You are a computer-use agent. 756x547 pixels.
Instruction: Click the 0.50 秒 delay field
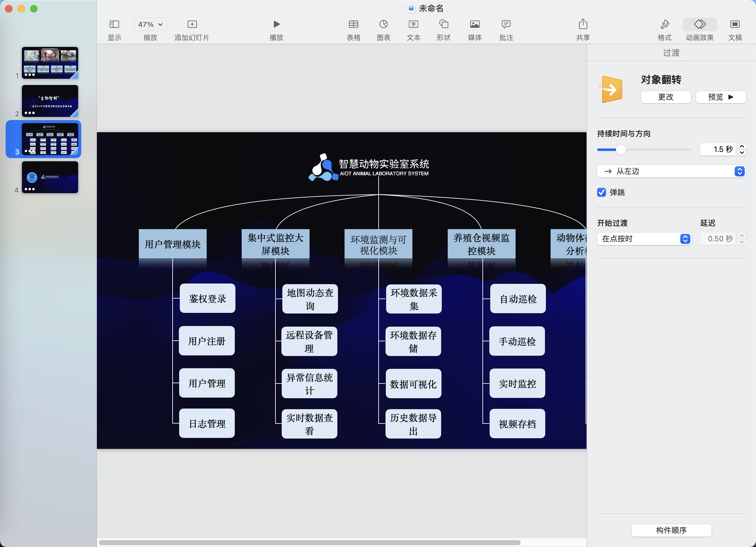(x=718, y=239)
